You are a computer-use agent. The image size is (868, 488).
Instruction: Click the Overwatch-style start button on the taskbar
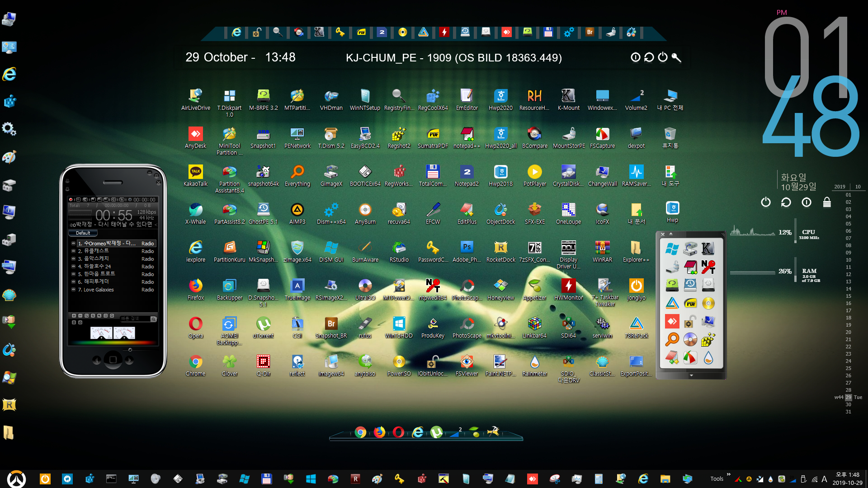point(16,479)
